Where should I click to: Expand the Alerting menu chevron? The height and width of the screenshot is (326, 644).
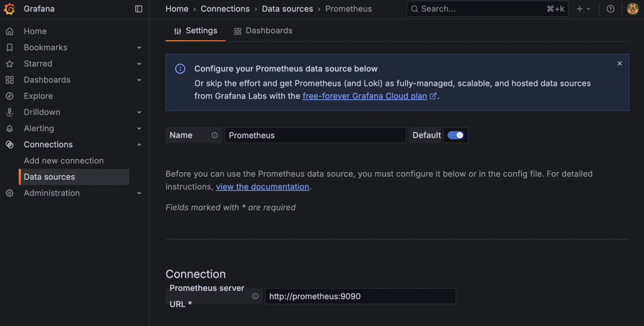coord(139,129)
